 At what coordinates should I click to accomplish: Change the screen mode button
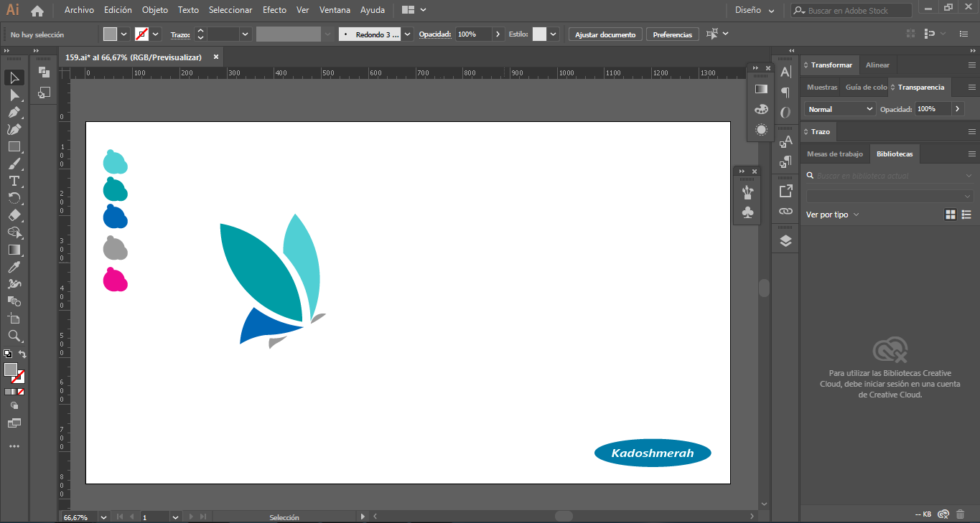pyautogui.click(x=14, y=423)
